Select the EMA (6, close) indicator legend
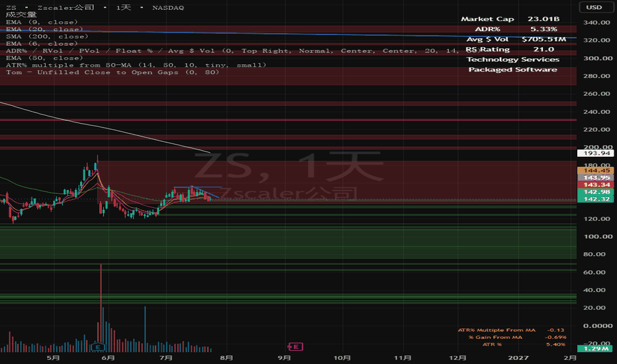The image size is (617, 364). [42, 43]
